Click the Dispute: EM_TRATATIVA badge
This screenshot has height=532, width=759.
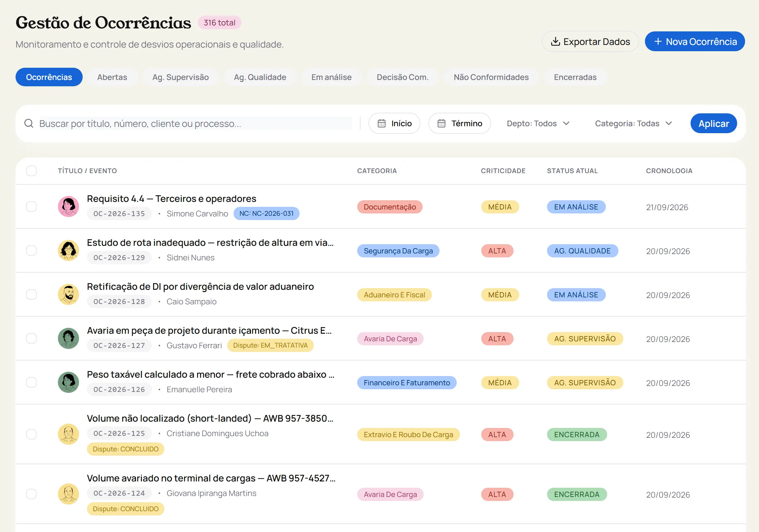[x=270, y=345]
